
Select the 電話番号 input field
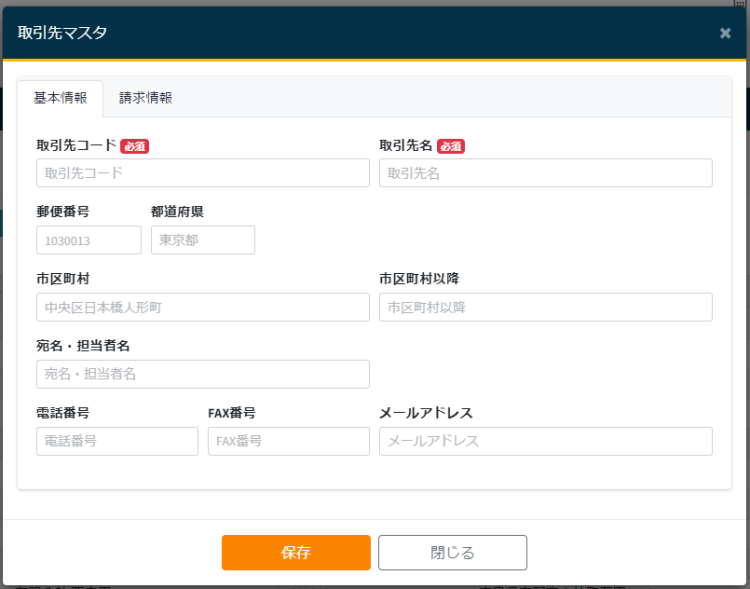tap(117, 441)
